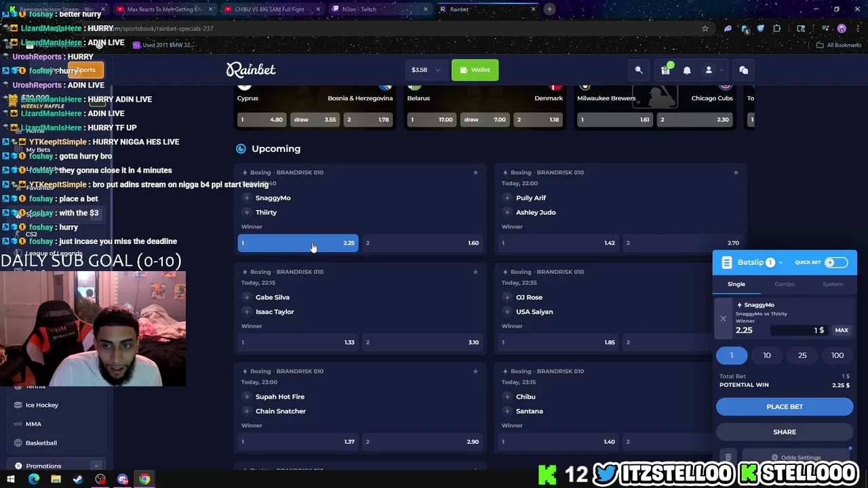Open Chrome media controls icon
868x488 pixels.
click(825, 28)
